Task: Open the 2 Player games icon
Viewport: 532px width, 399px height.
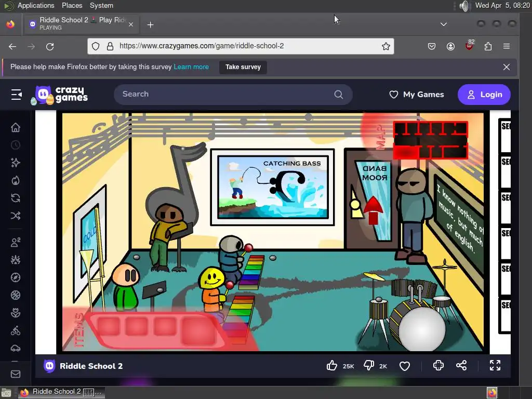Action: coord(15,242)
